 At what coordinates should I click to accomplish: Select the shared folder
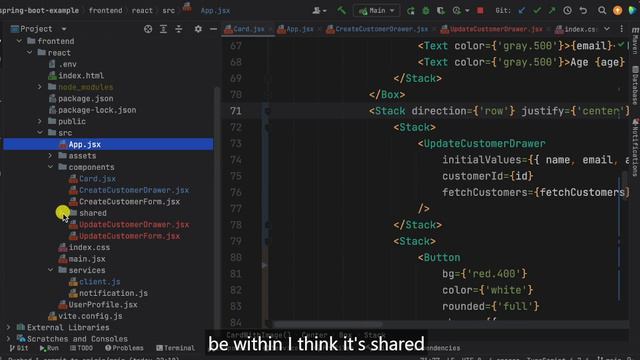click(88, 213)
